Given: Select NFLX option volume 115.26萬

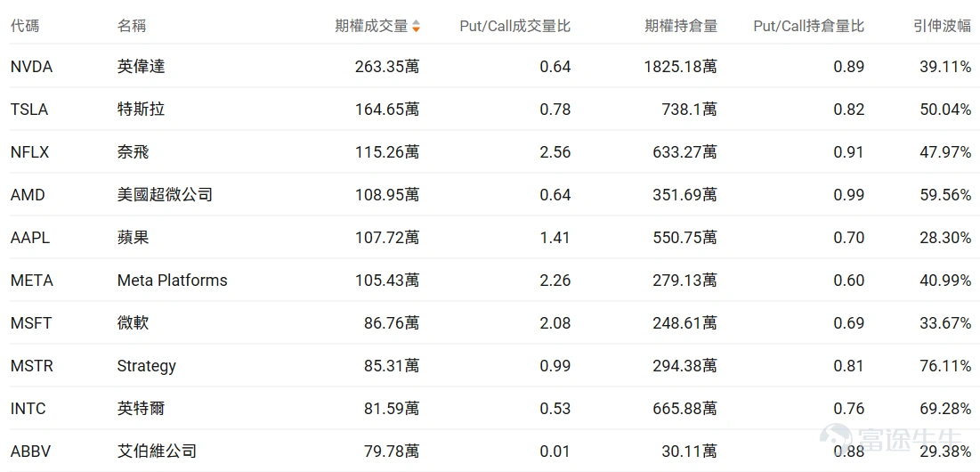Looking at the screenshot, I should coord(387,152).
